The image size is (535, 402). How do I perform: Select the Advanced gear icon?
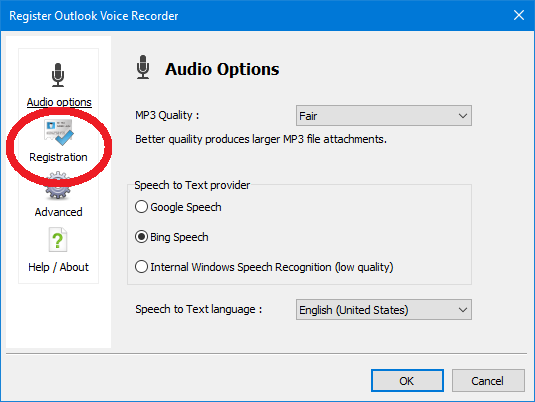(58, 186)
